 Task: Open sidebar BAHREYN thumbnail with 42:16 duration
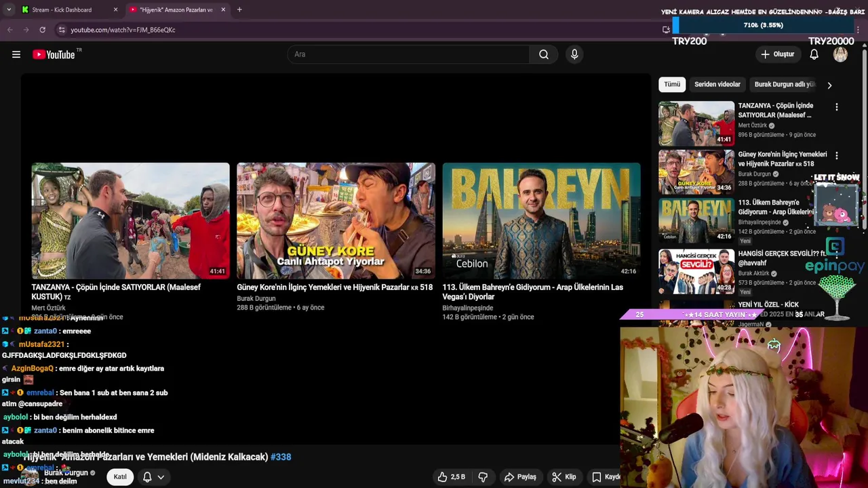[x=696, y=220]
